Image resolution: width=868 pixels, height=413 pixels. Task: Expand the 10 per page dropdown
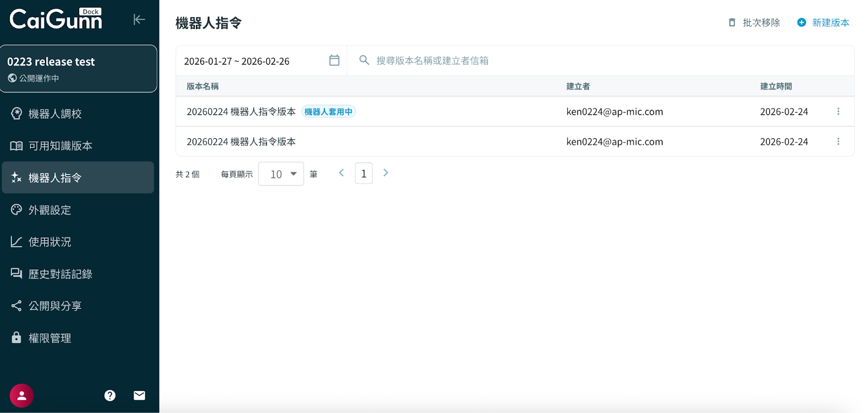click(x=281, y=174)
